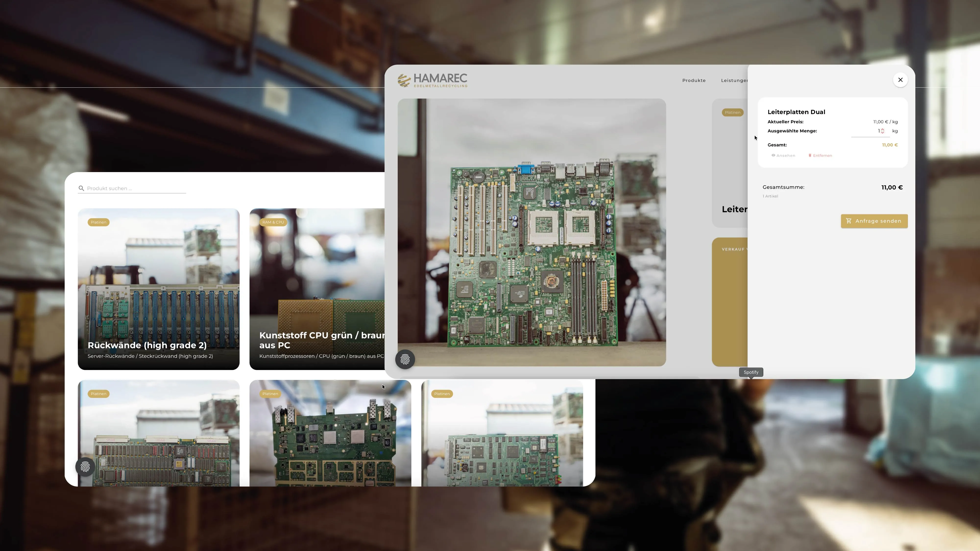Click the magnifier icon in the product search bar
The width and height of the screenshot is (980, 551).
[x=81, y=188]
